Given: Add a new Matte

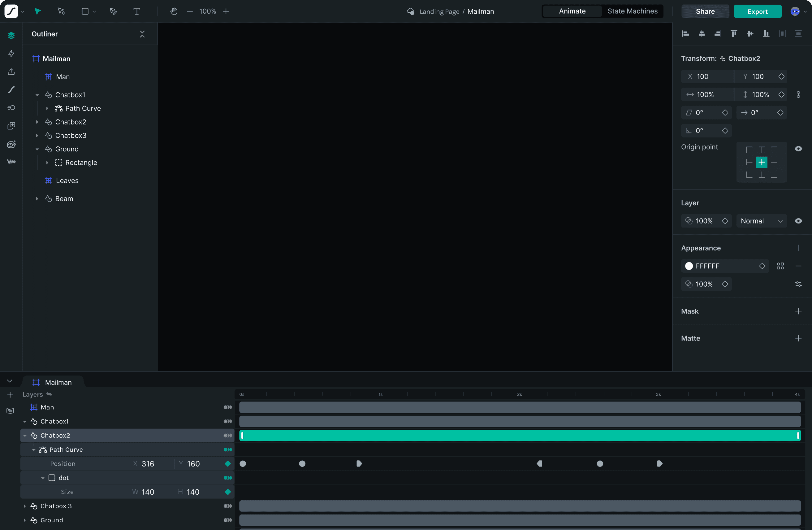Looking at the screenshot, I should pos(798,338).
